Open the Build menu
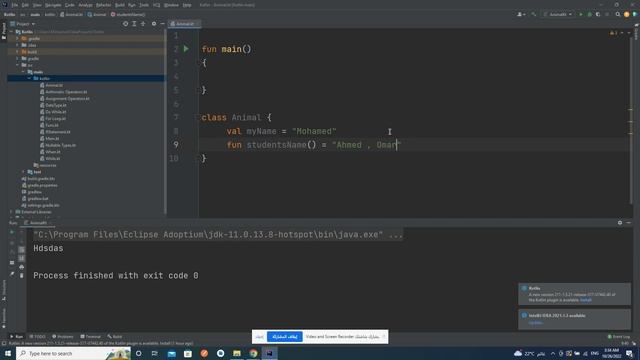Viewport: 640px width, 360px height. pos(120,5)
